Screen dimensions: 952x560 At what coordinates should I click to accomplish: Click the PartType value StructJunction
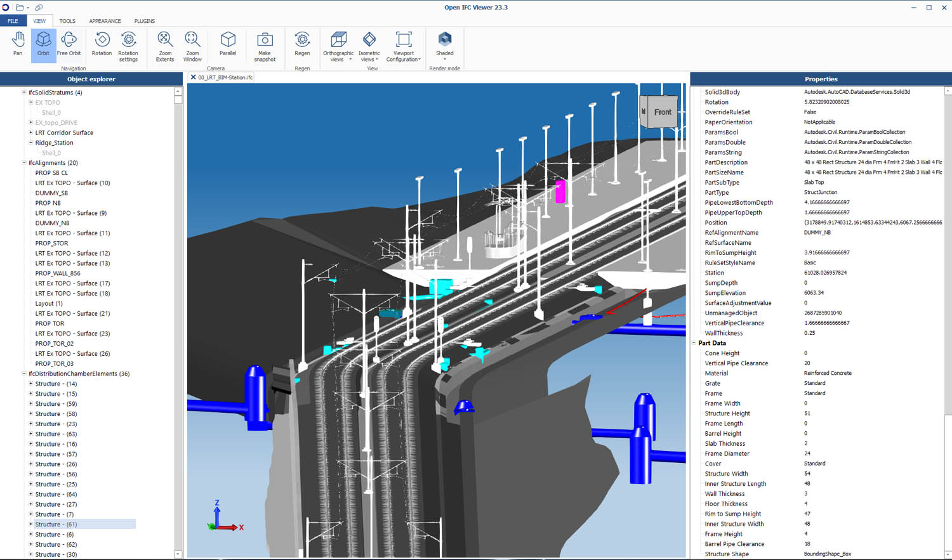tap(821, 193)
